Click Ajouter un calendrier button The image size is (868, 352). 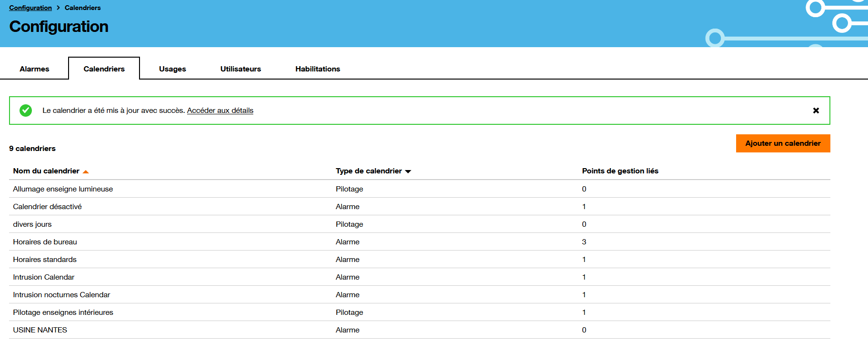(783, 143)
